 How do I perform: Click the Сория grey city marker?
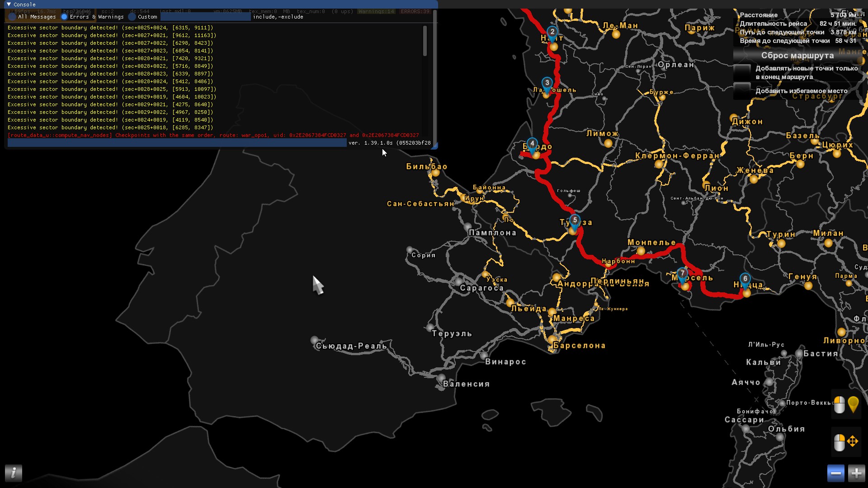410,250
